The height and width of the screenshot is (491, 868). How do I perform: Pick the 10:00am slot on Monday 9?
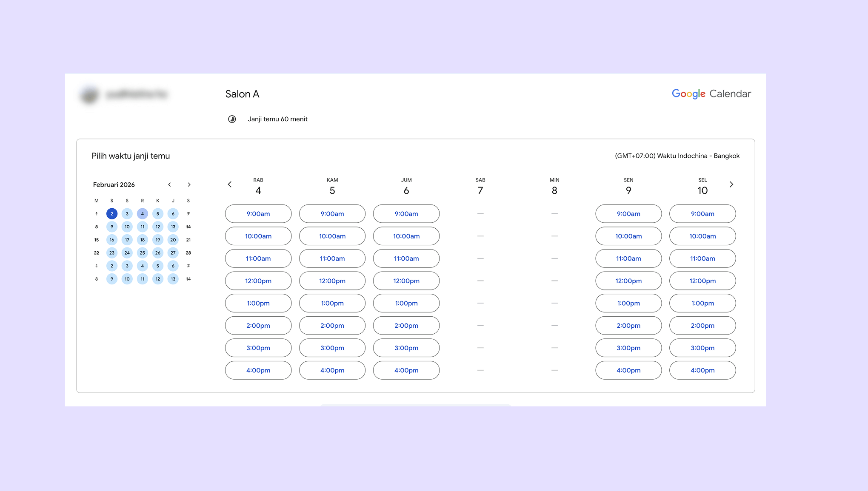(628, 236)
